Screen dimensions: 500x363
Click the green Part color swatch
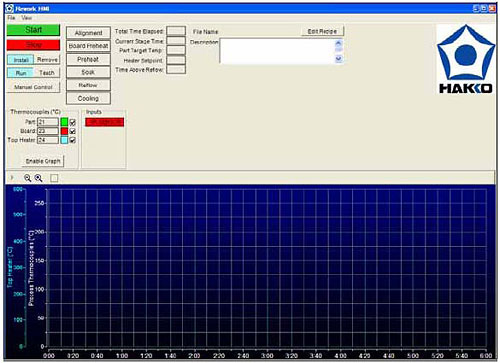click(x=64, y=122)
